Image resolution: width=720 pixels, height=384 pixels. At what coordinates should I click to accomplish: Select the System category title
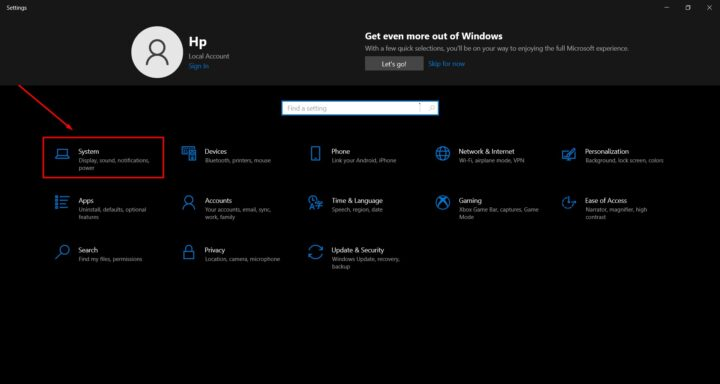point(89,151)
